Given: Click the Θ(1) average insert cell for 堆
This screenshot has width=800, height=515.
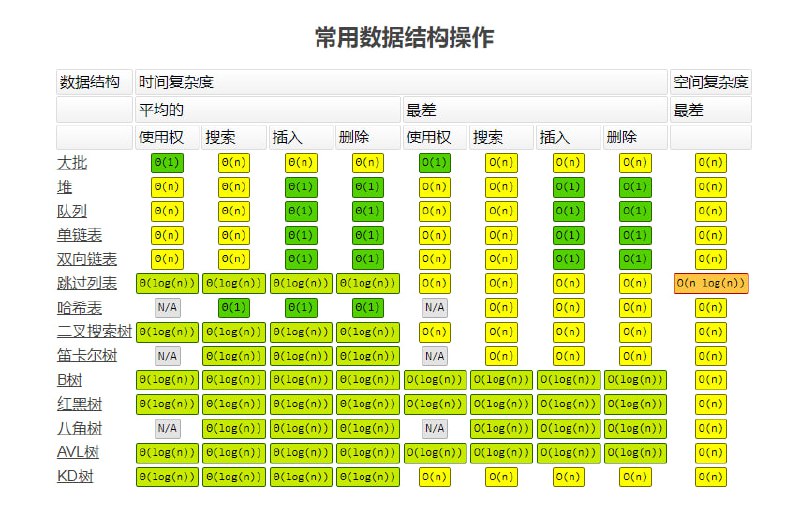Looking at the screenshot, I should click(301, 187).
